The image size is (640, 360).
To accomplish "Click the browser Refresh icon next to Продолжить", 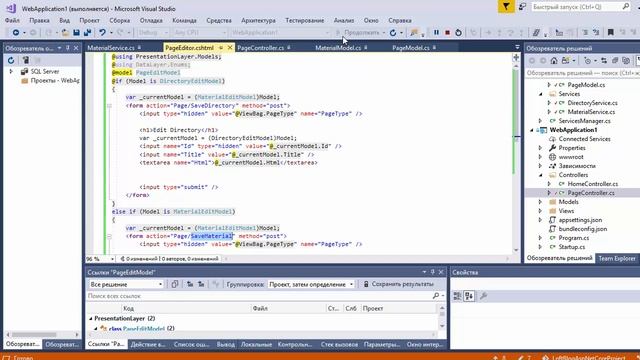I will pos(393,32).
